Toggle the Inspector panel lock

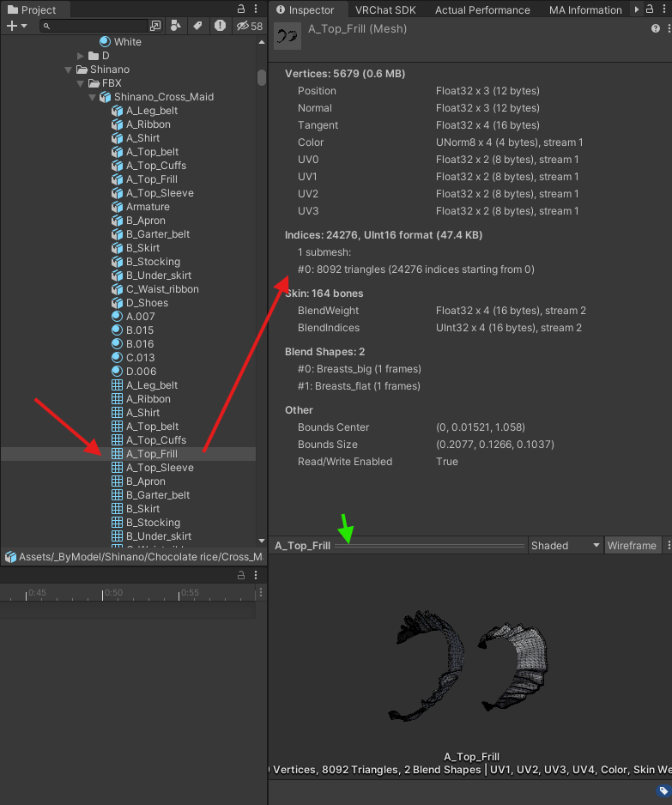pos(650,9)
